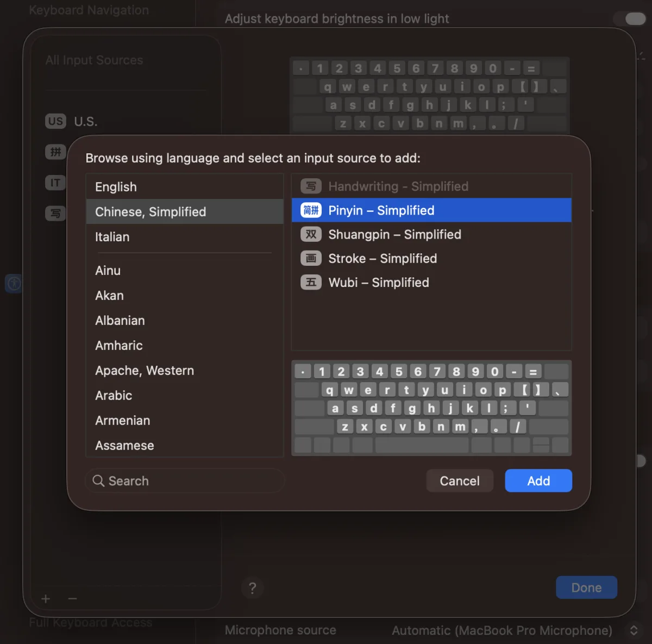Viewport: 652px width, 644px height.
Task: Choose Akan from the language list
Action: pyautogui.click(x=185, y=296)
